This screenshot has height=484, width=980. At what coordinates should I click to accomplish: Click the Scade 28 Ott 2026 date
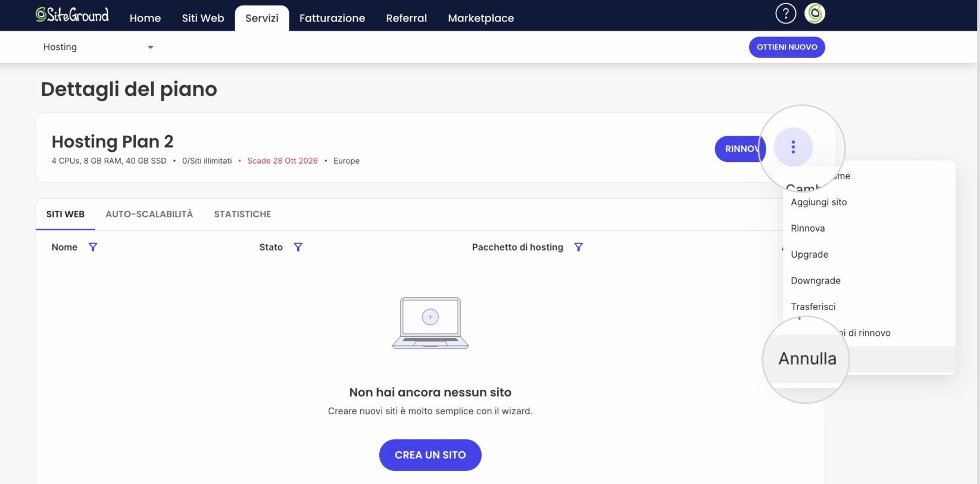(282, 161)
